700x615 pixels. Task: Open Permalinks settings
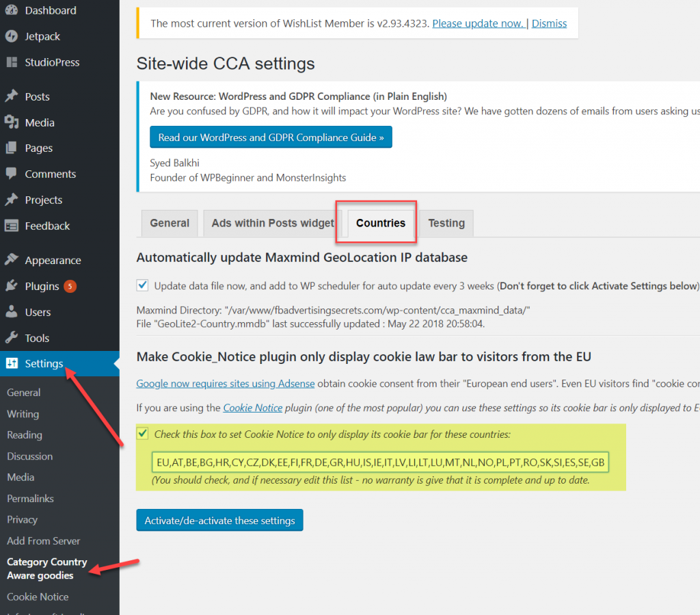click(x=30, y=499)
